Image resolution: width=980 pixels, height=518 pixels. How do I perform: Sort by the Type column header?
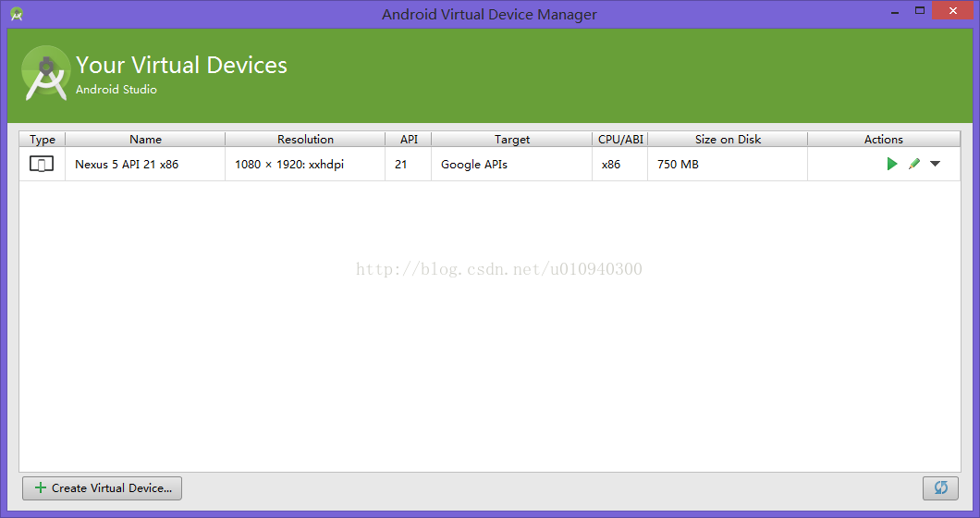[43, 139]
